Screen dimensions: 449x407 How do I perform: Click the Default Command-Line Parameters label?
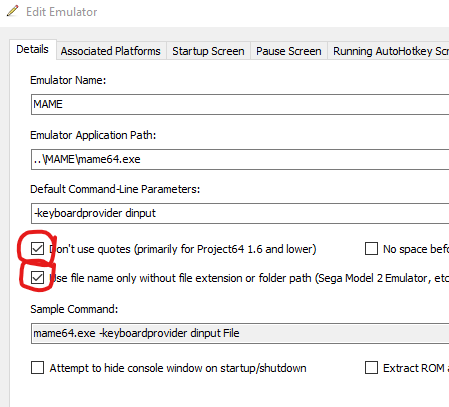click(x=115, y=189)
